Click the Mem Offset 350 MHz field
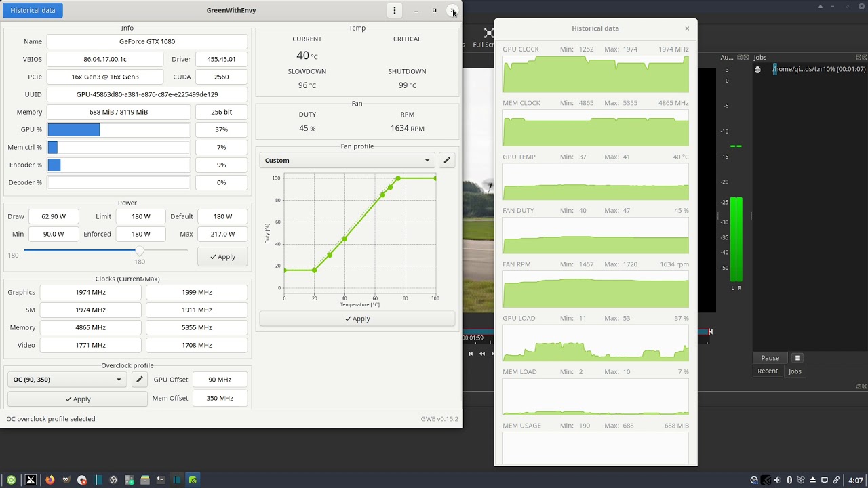 coord(220,398)
